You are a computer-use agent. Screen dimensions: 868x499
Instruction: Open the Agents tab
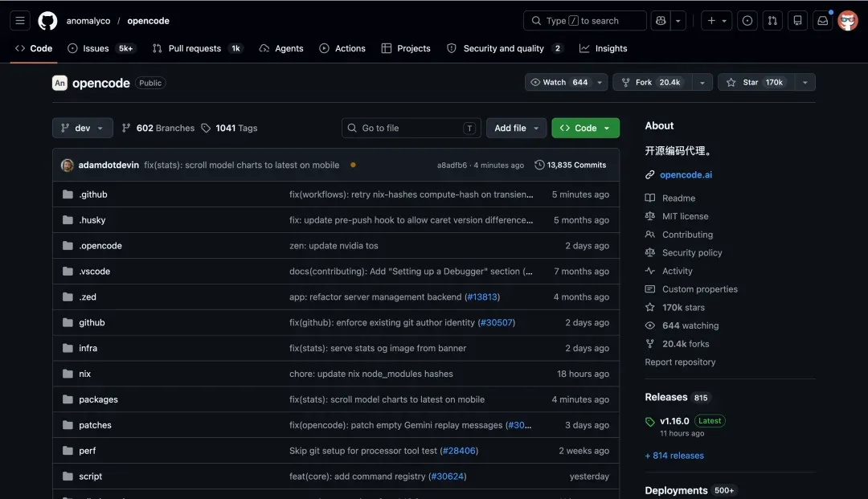[x=281, y=49]
